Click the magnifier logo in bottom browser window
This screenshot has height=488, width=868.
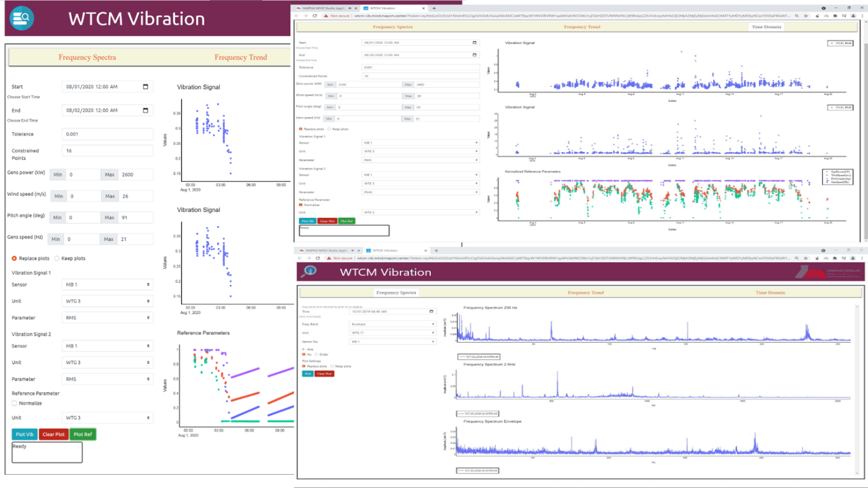click(x=309, y=271)
